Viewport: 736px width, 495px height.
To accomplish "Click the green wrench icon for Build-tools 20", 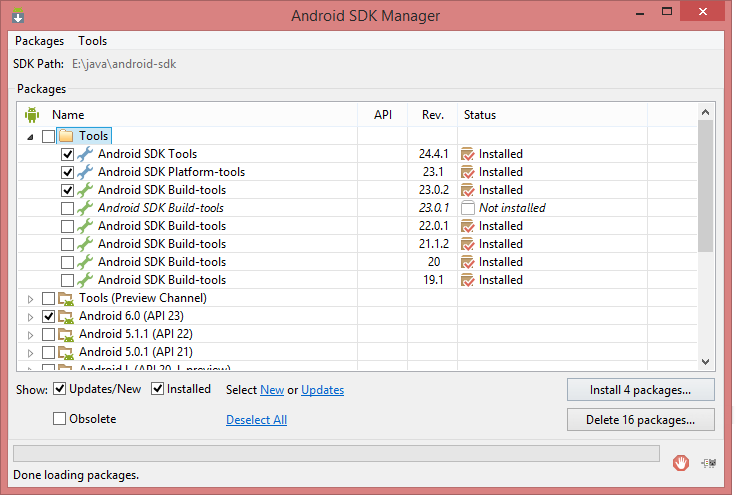I will click(85, 262).
